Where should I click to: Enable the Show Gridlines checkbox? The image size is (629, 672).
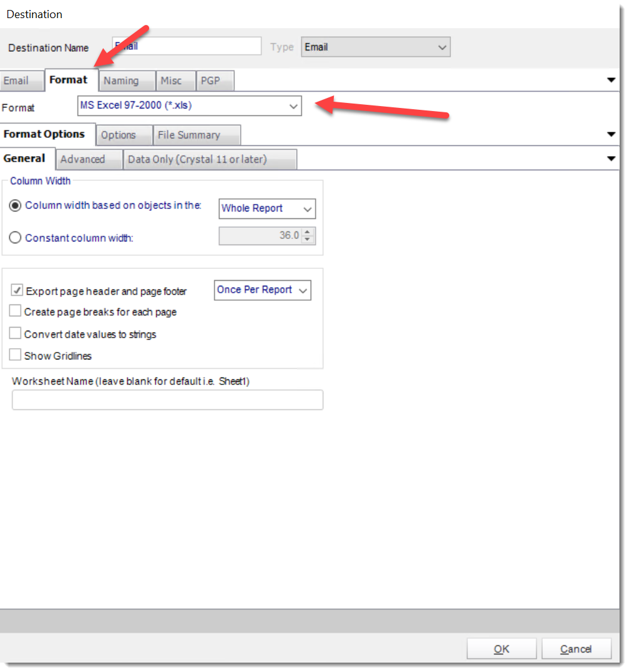pos(15,355)
